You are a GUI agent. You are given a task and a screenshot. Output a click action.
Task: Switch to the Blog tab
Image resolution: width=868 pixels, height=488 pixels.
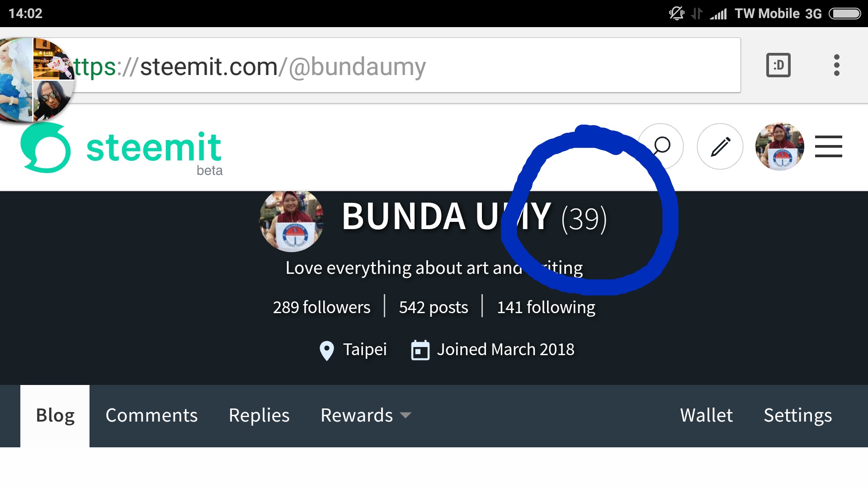click(x=55, y=416)
